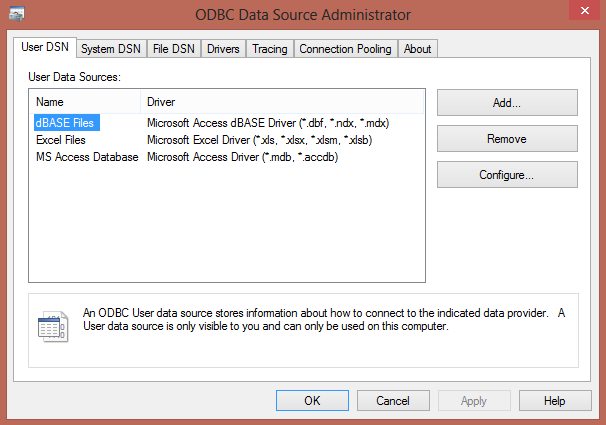Select the dBASE Files data source
Screen dimensions: 606x425
tap(65, 123)
